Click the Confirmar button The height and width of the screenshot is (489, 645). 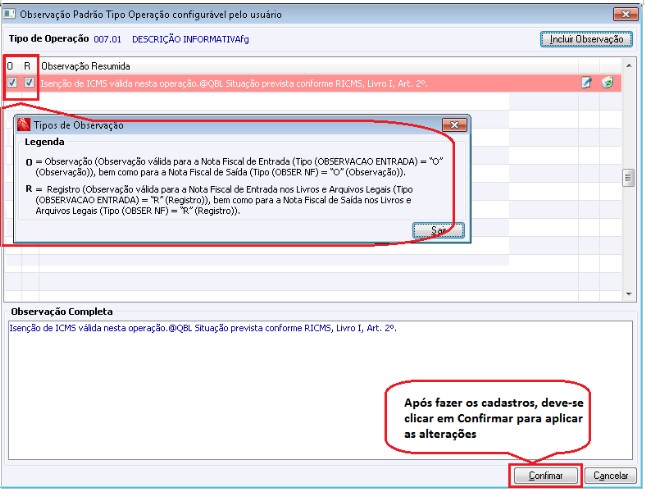[545, 476]
